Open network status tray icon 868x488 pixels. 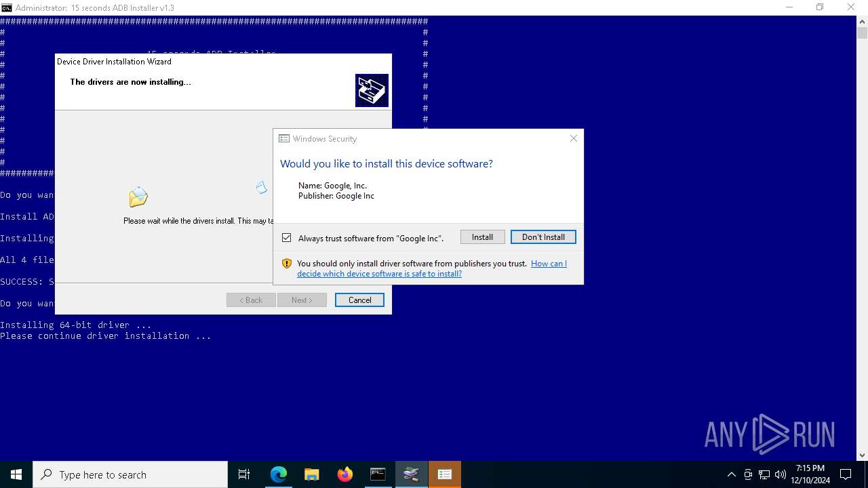point(764,474)
